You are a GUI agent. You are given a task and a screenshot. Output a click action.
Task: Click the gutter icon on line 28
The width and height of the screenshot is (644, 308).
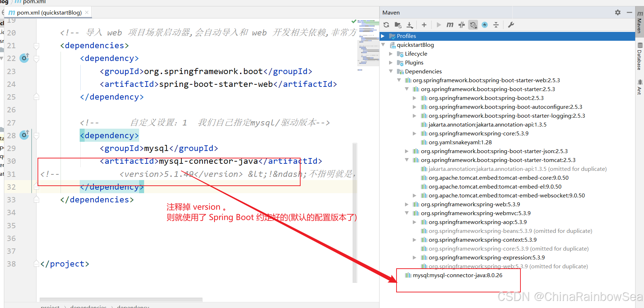pos(24,135)
